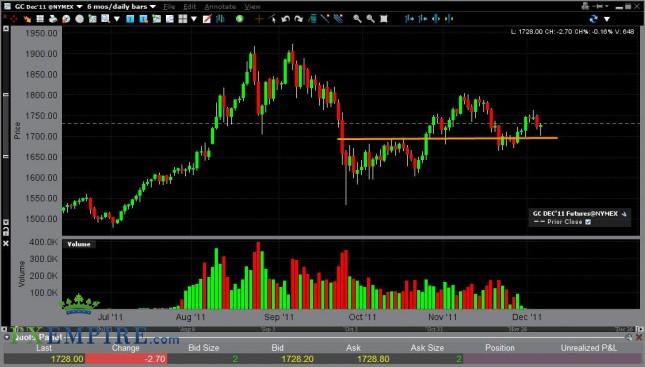
Task: Click the Change value -2.70
Action: click(155, 359)
